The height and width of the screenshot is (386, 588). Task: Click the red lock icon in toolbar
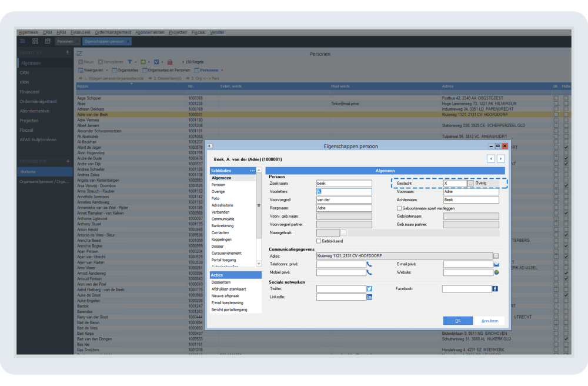coord(170,62)
